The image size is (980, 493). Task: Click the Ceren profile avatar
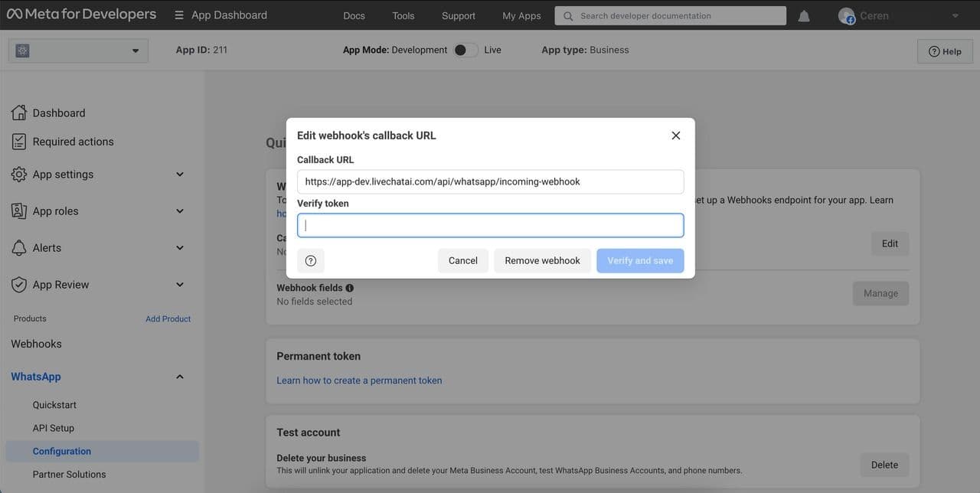pyautogui.click(x=846, y=15)
